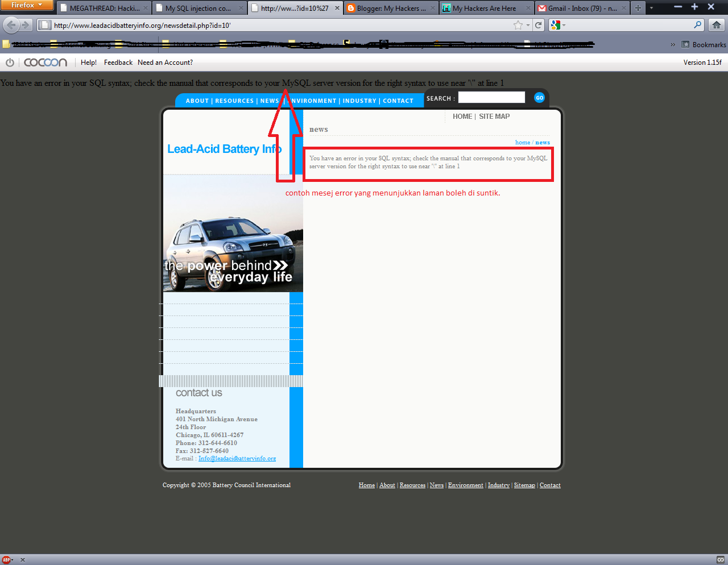The width and height of the screenshot is (728, 565).
Task: Click the blue GO search button
Action: coord(539,98)
